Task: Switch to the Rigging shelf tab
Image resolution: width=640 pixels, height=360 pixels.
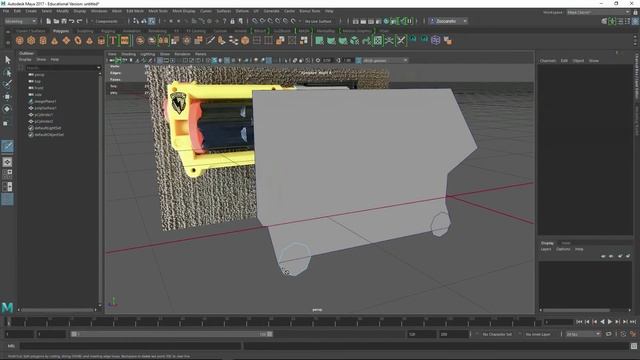Action: [108, 31]
